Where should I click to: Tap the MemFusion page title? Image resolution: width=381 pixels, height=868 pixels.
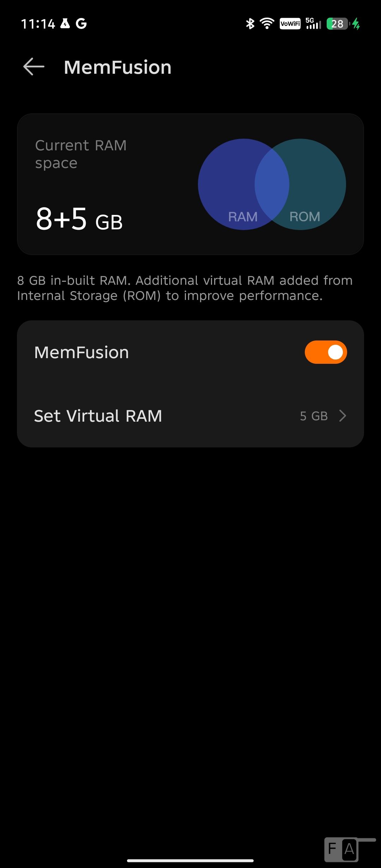point(117,67)
